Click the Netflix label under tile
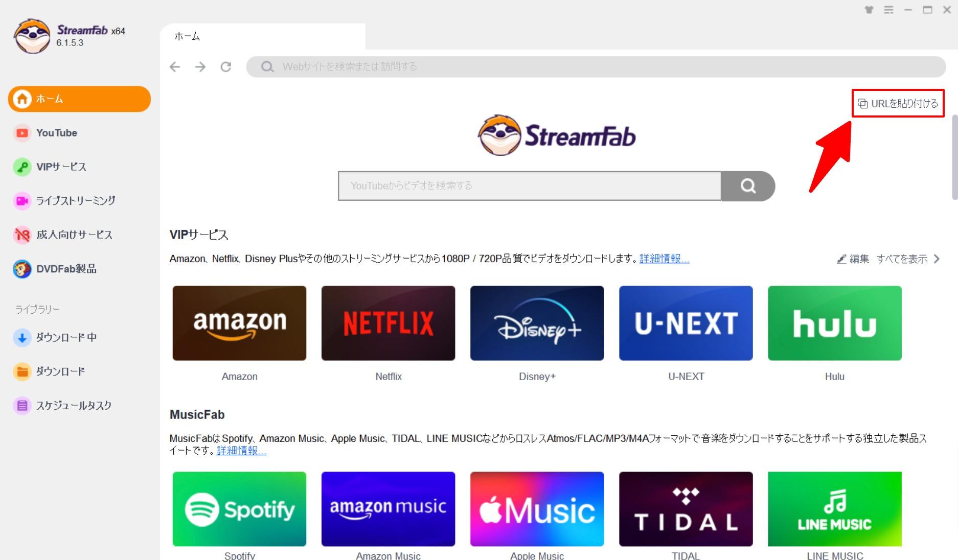The image size is (958, 560). coord(389,377)
